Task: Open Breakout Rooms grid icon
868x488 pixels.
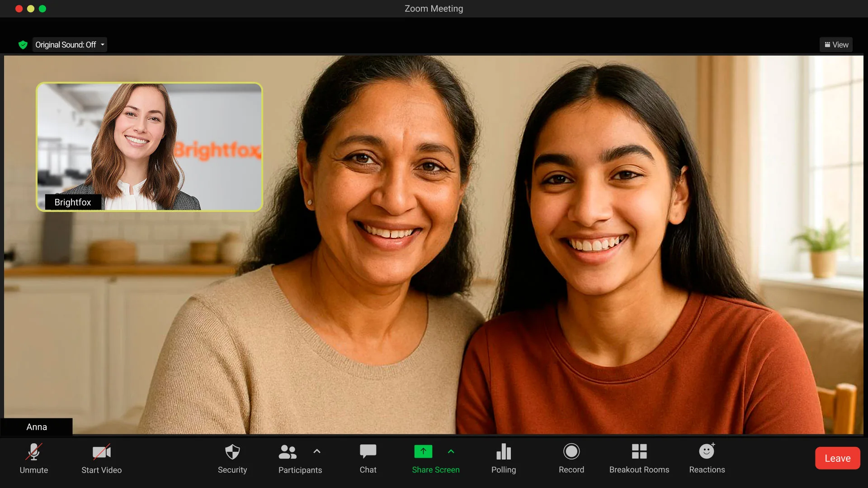Action: click(639, 451)
